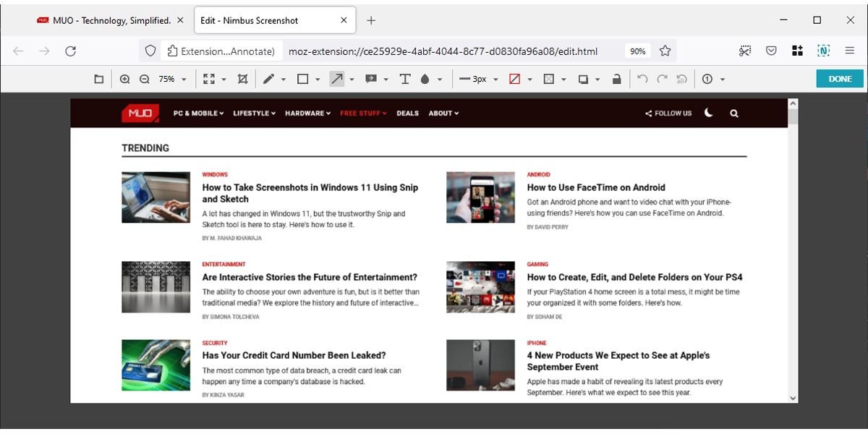
Task: Select the Pencil drawing tool
Action: 269,79
